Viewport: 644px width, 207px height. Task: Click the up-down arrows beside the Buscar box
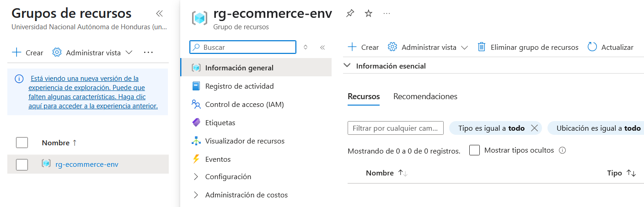click(306, 47)
